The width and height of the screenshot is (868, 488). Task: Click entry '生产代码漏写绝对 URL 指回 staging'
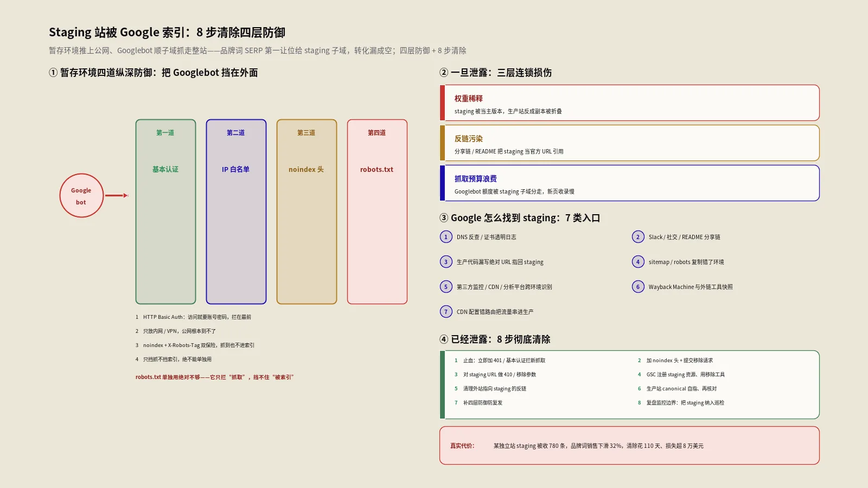500,262
